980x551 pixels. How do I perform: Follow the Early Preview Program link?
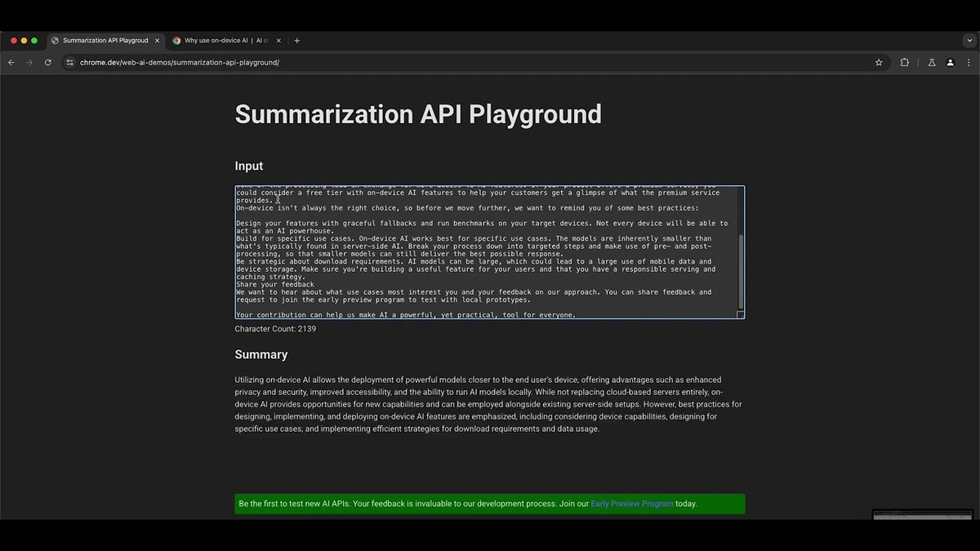point(631,504)
